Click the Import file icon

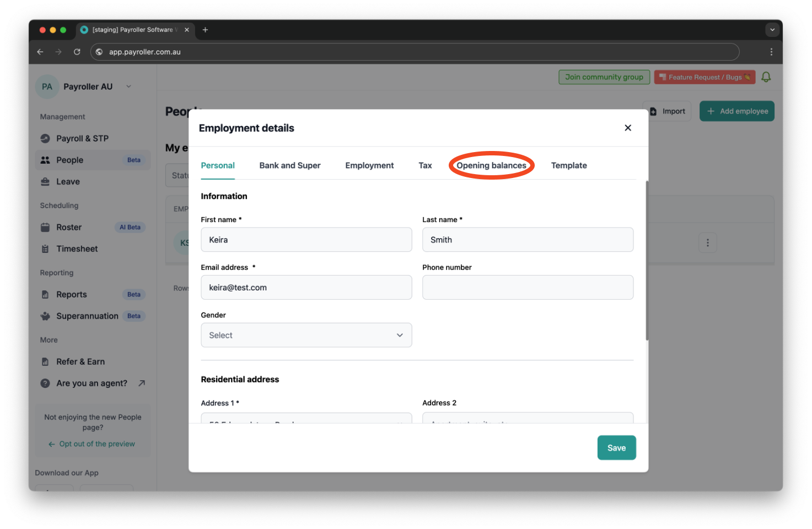[653, 111]
